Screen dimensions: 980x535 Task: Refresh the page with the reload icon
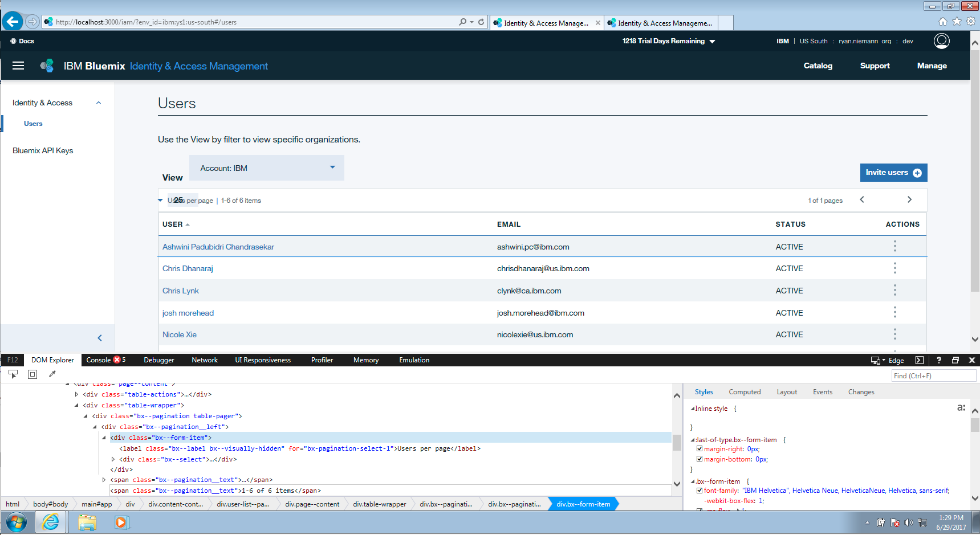481,22
